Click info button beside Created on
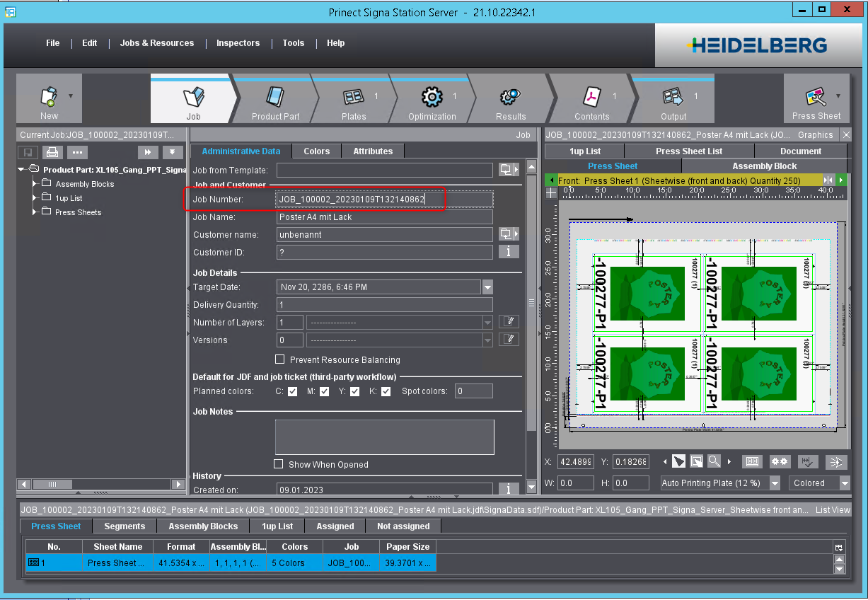Viewport: 868px width, 600px height. click(x=509, y=488)
